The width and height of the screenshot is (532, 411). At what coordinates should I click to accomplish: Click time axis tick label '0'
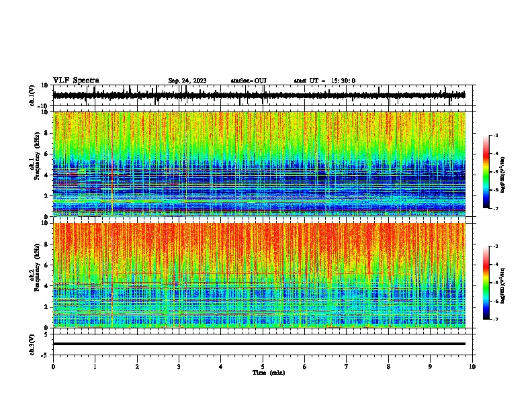click(x=53, y=367)
